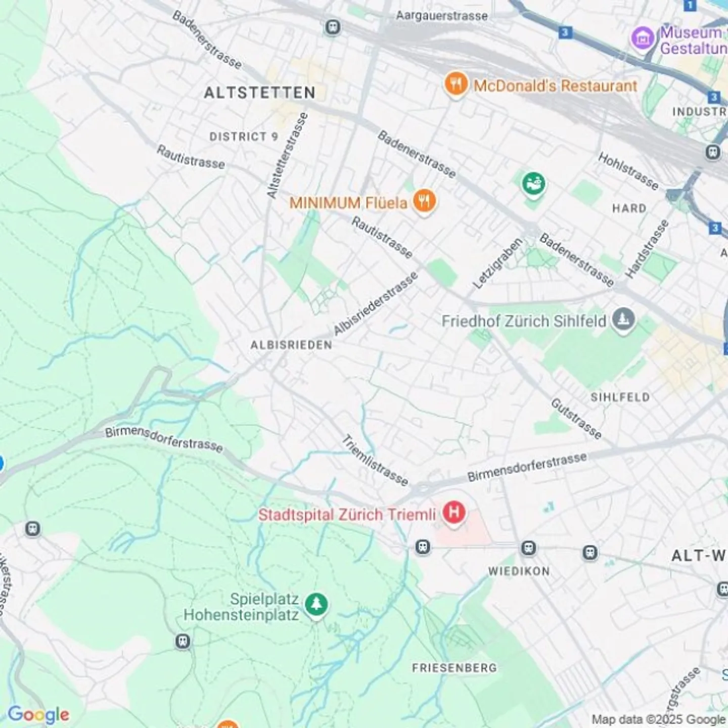Select the train station icon near Aargauerstrasse
728x728 pixels.
click(333, 27)
